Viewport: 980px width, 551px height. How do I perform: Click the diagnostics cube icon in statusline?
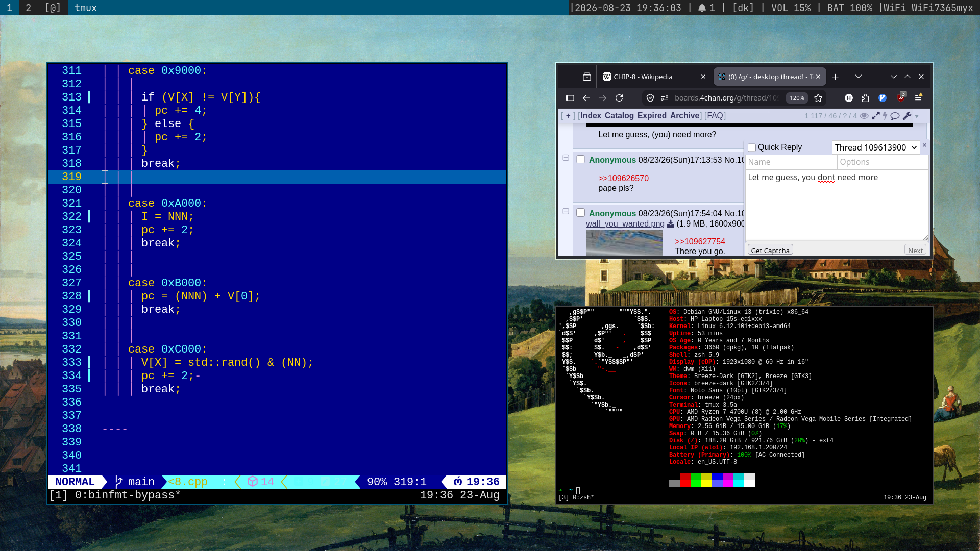coord(252,482)
